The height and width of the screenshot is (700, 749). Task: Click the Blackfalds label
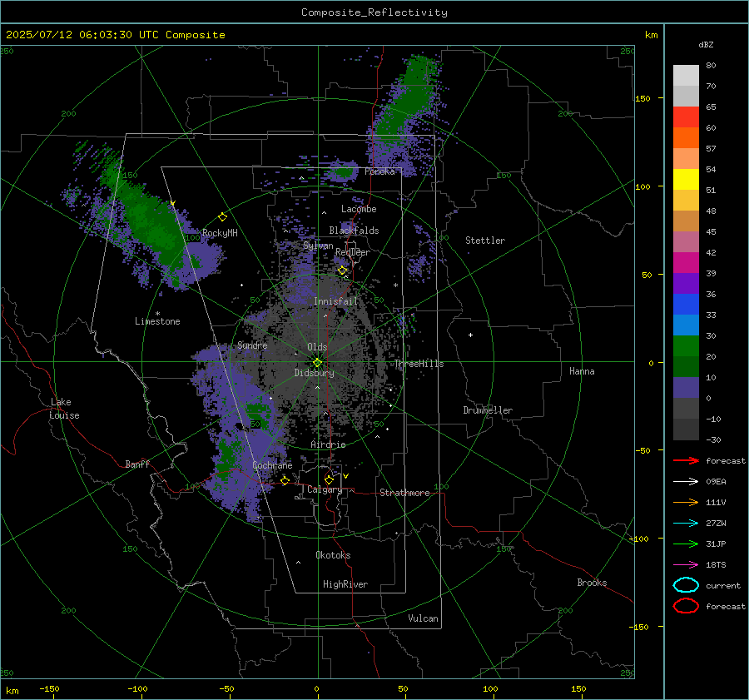[354, 231]
